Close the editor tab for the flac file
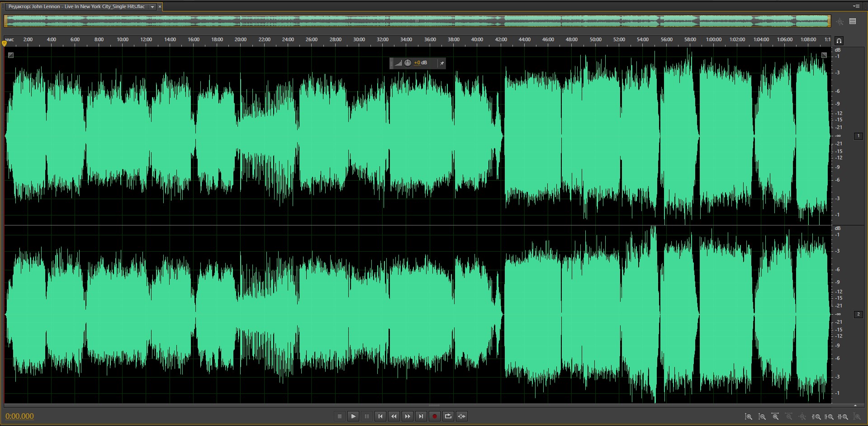The width and height of the screenshot is (868, 426). (160, 7)
